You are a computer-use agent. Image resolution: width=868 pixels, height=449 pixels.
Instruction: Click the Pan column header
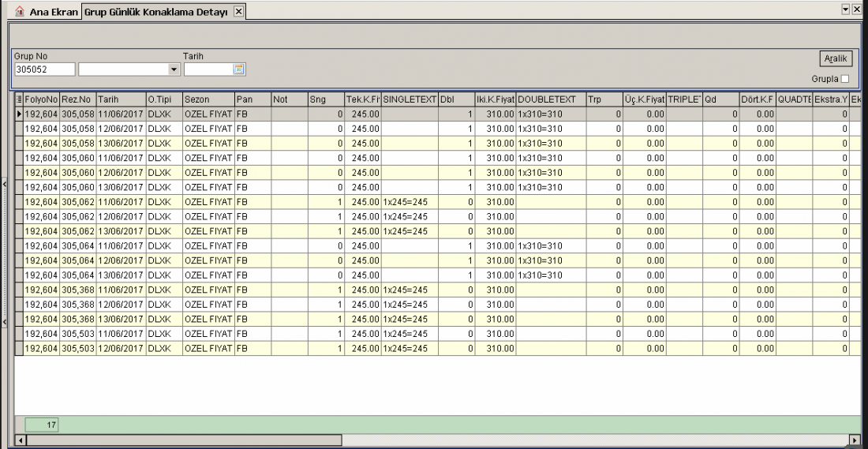tap(253, 99)
